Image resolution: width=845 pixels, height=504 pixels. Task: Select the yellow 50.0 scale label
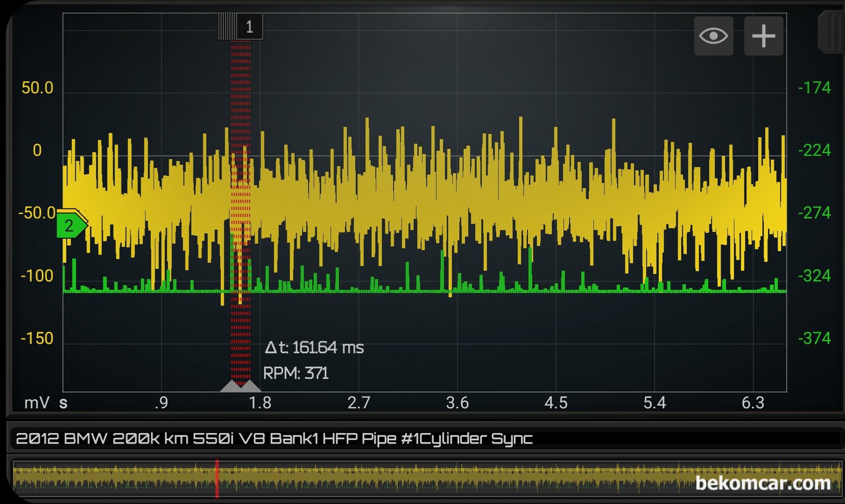coord(37,88)
